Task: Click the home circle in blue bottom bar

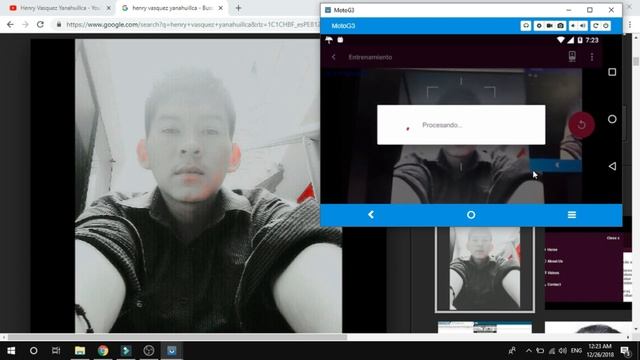Action: [471, 215]
